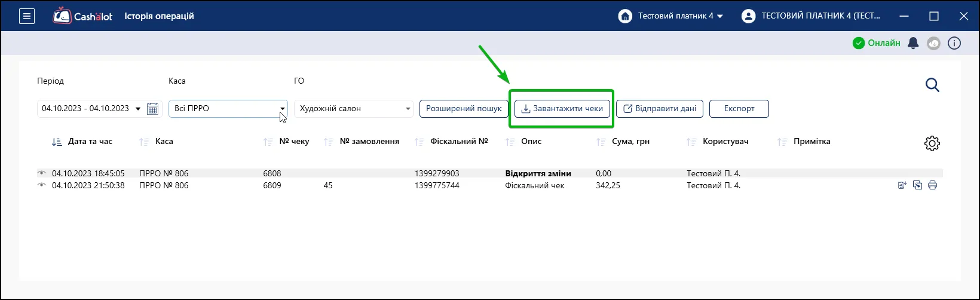
Task: Expand the Тестовий платник 4 dropdown
Action: pos(719,17)
